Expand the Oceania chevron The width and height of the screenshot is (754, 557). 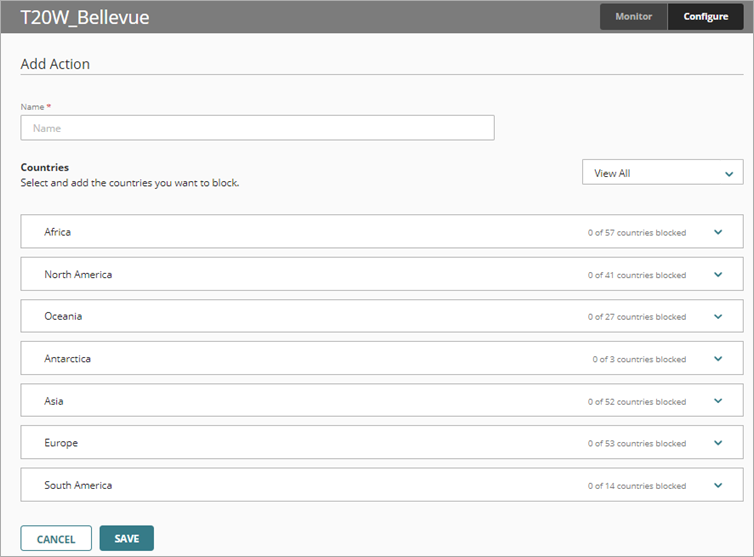click(x=718, y=316)
